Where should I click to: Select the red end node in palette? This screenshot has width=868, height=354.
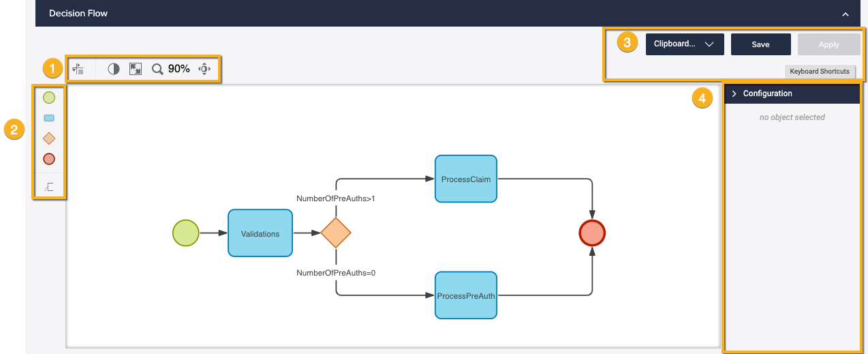click(x=49, y=159)
